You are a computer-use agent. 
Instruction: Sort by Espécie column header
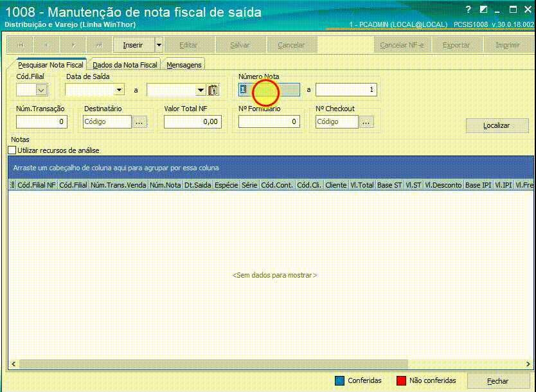[x=226, y=185]
